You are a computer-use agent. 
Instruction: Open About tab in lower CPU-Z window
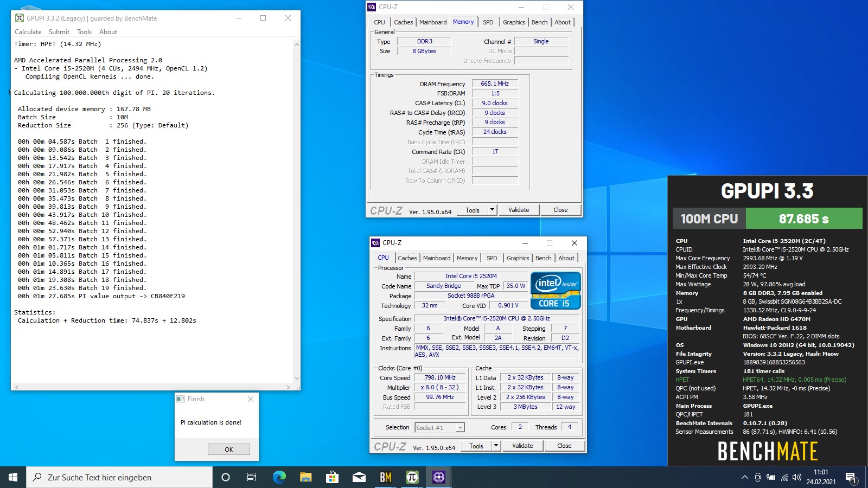(566, 258)
